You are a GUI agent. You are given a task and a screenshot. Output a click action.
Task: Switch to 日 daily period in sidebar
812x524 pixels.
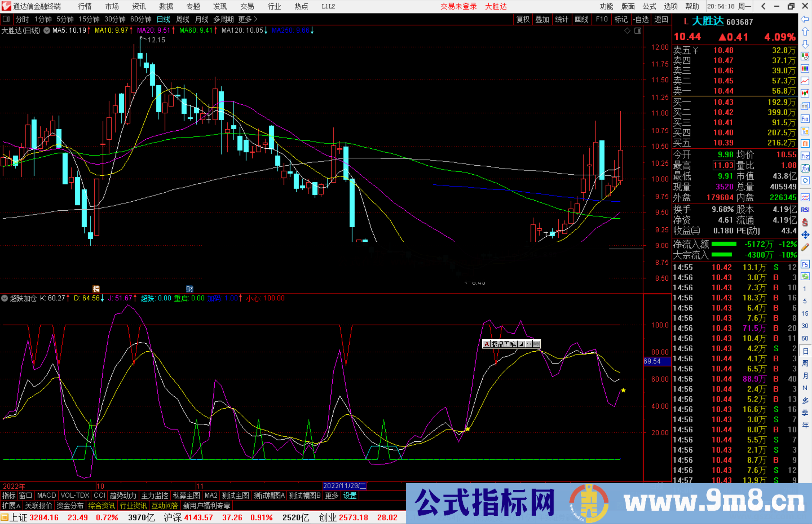pos(805,351)
